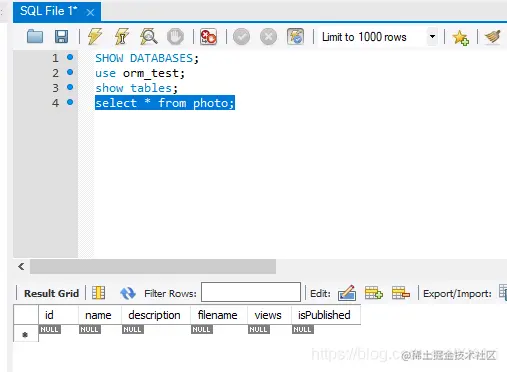The image size is (507, 372).
Task: Click the use orm_test; line
Action: point(140,73)
